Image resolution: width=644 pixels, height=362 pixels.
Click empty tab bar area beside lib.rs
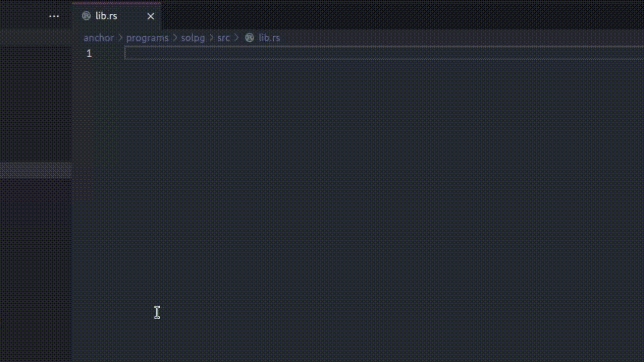pos(402,16)
